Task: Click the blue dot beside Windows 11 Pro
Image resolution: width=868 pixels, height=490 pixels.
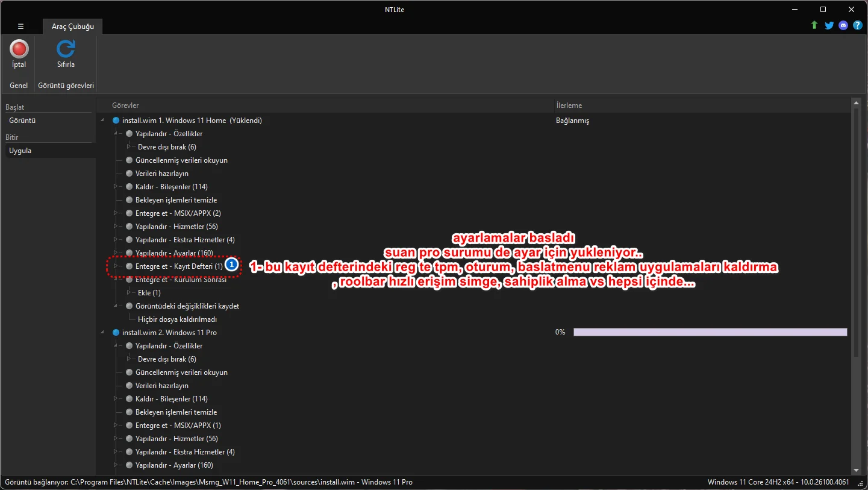Action: (x=116, y=333)
